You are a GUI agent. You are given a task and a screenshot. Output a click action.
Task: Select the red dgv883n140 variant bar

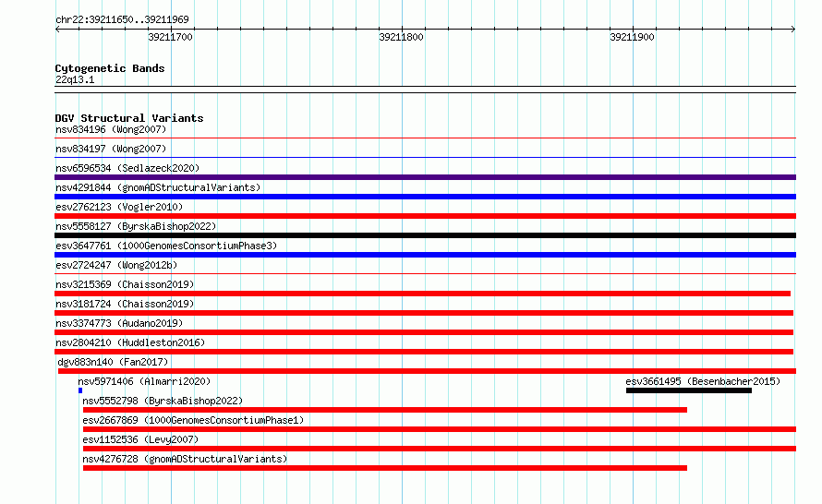coord(427,371)
